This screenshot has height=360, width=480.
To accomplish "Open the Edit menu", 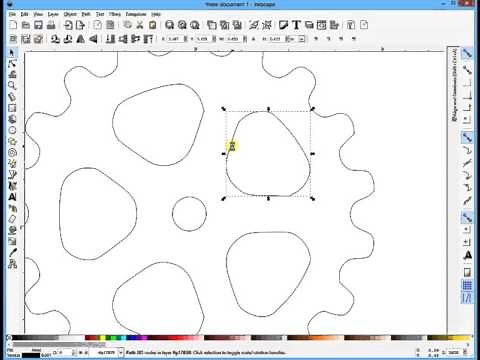I will point(24,14).
